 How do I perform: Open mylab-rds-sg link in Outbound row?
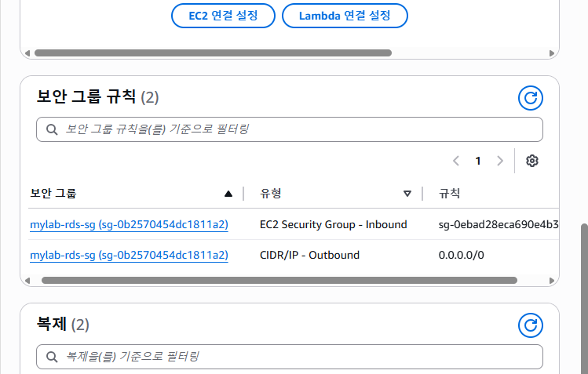click(129, 256)
